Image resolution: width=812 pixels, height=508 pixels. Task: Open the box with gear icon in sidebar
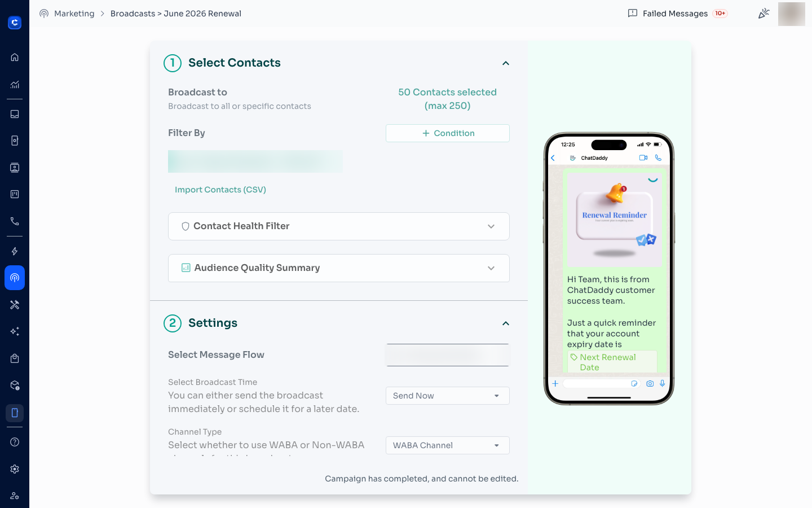15,386
